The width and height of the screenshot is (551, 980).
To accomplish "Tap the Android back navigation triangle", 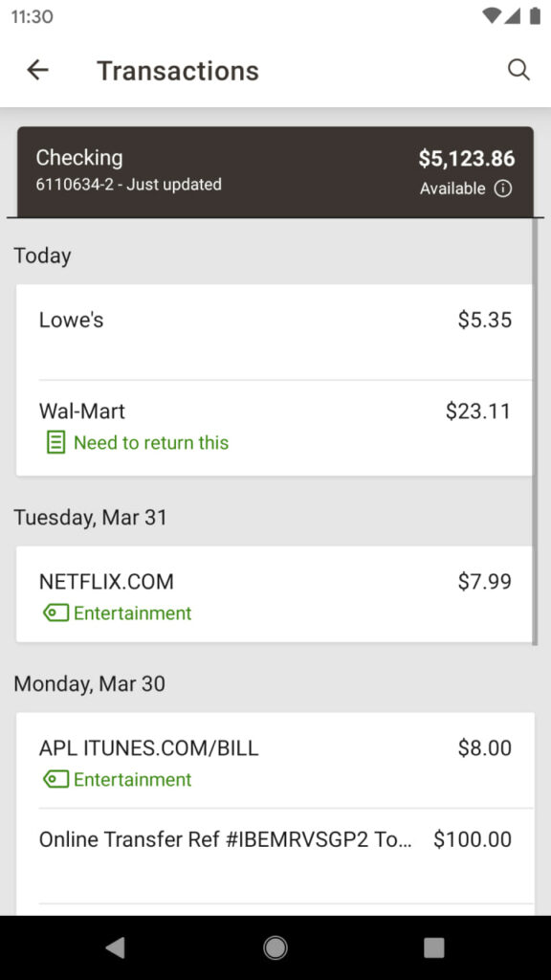I will 115,947.
